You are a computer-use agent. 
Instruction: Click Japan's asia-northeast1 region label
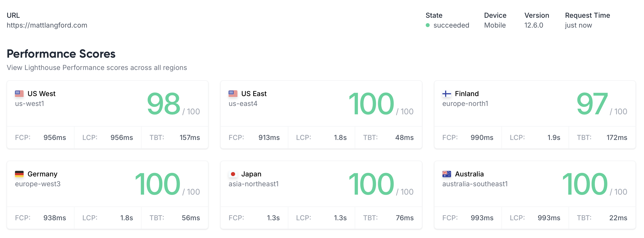pos(253,184)
